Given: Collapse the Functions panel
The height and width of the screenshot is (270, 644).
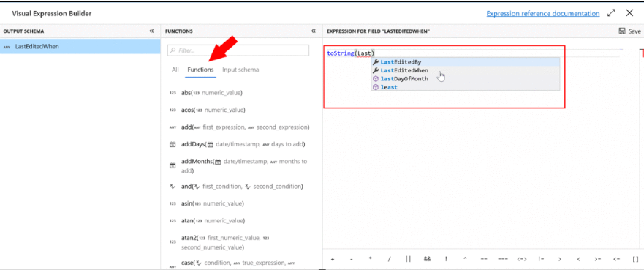Looking at the screenshot, I should tap(314, 31).
